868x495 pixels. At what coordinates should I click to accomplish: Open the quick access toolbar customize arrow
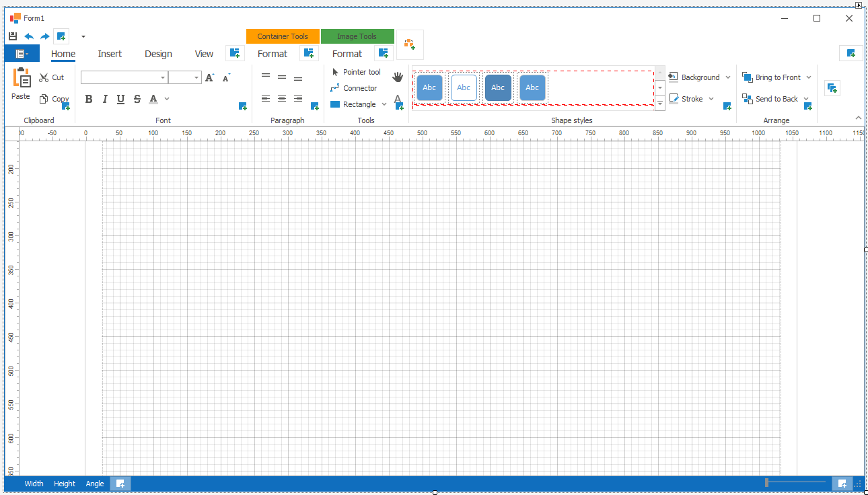[x=83, y=36]
